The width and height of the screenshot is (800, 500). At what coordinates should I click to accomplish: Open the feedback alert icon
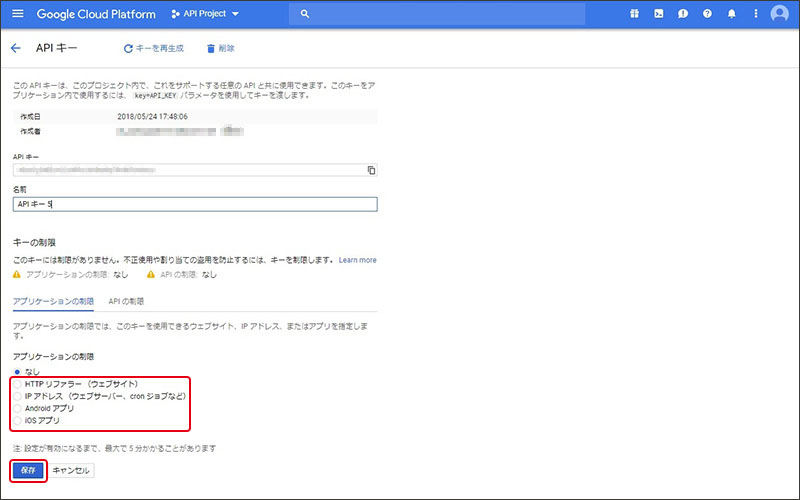[x=683, y=14]
